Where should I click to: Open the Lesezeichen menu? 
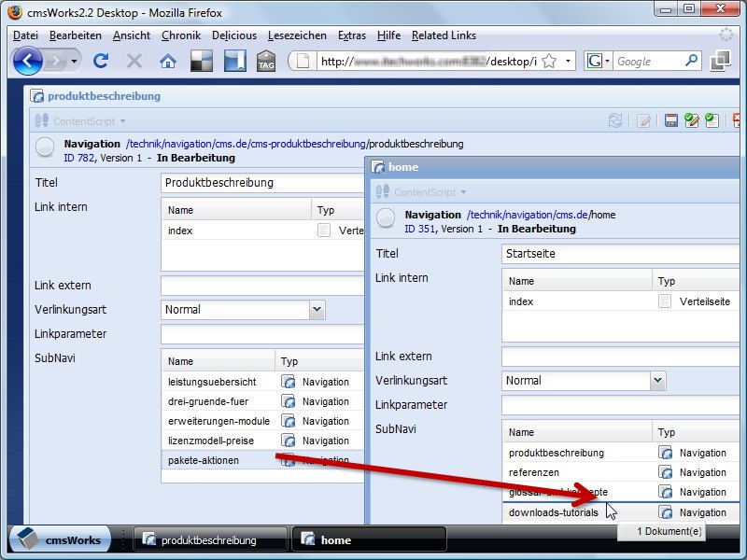coord(297,35)
